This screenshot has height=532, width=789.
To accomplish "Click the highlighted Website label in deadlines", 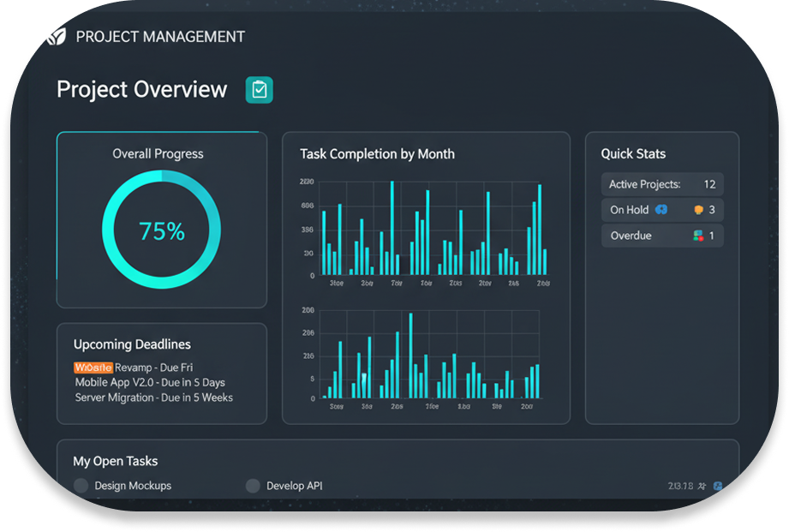I will [x=93, y=368].
